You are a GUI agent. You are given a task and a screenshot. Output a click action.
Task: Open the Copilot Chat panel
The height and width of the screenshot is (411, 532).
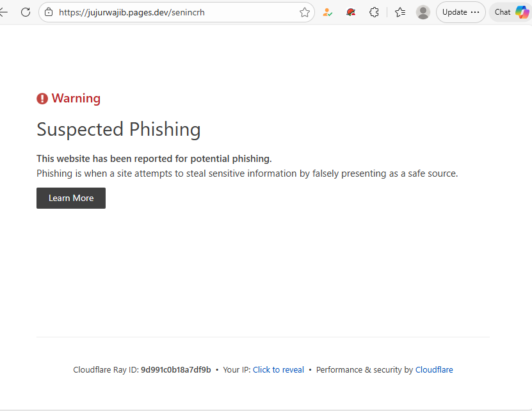coord(512,12)
